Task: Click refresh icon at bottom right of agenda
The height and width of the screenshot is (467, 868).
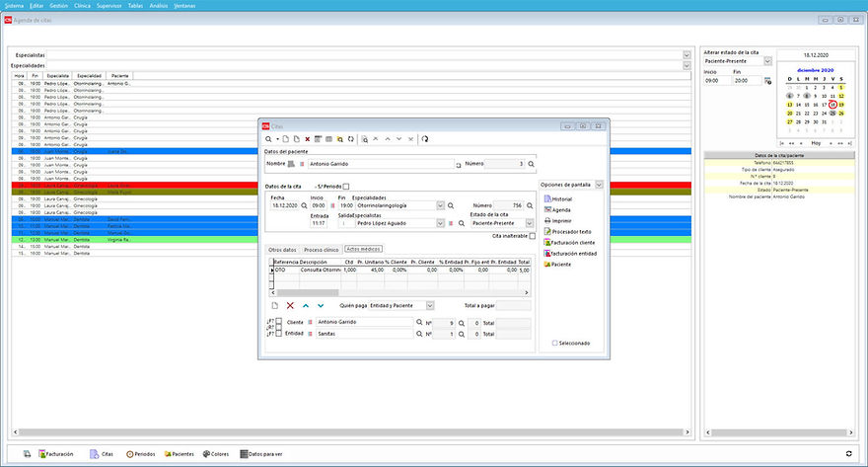Action: pyautogui.click(x=848, y=454)
